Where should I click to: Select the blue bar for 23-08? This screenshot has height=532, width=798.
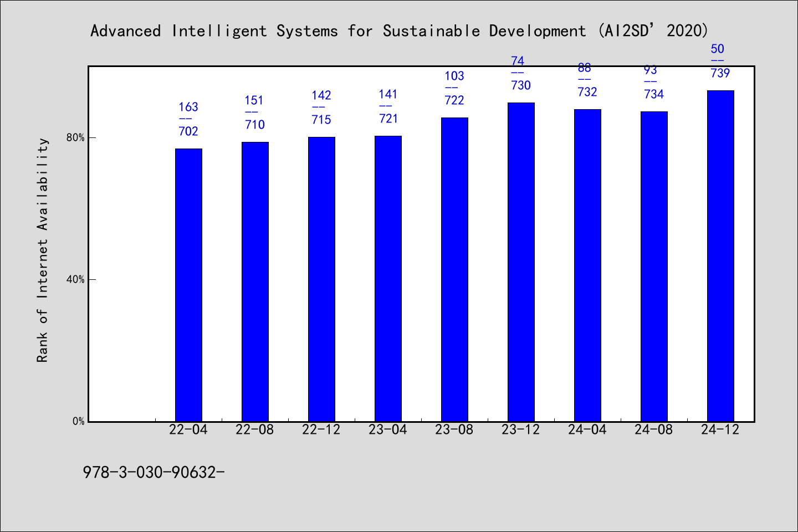(x=454, y=269)
